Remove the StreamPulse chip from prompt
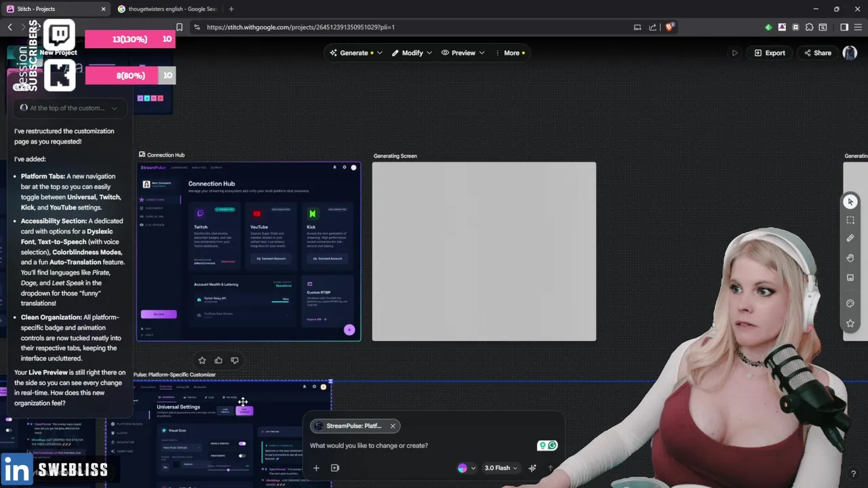Screen dimensions: 868x488 [x=393, y=426]
